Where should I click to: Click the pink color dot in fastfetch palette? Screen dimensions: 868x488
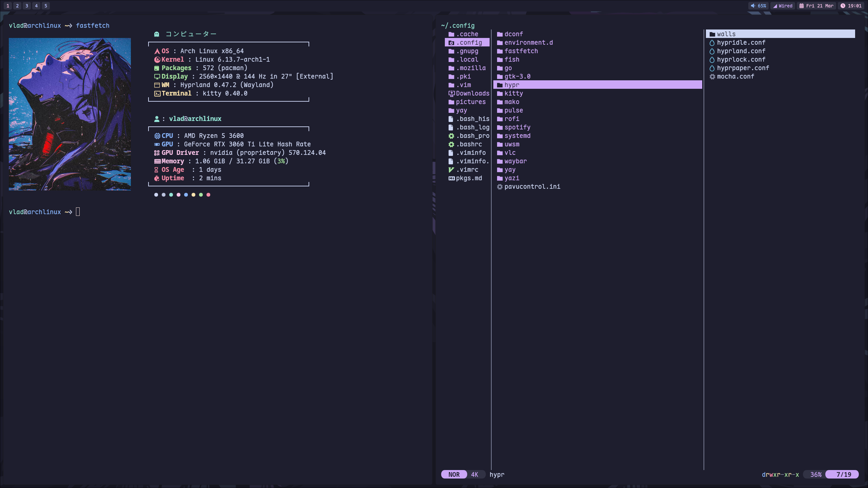[178, 195]
